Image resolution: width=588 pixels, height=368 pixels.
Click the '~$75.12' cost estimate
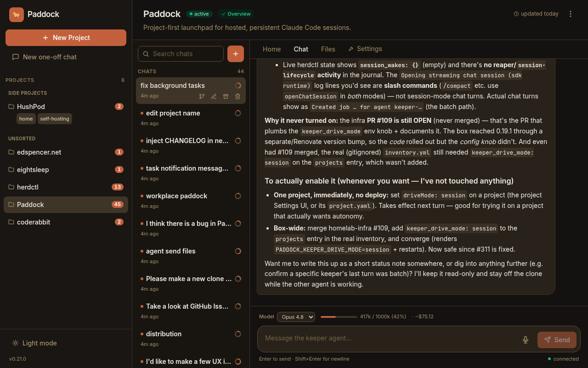(x=424, y=317)
